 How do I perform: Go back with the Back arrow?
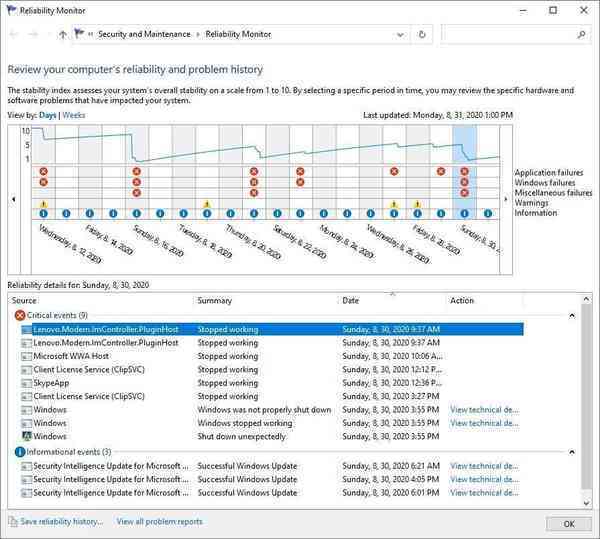[x=14, y=34]
